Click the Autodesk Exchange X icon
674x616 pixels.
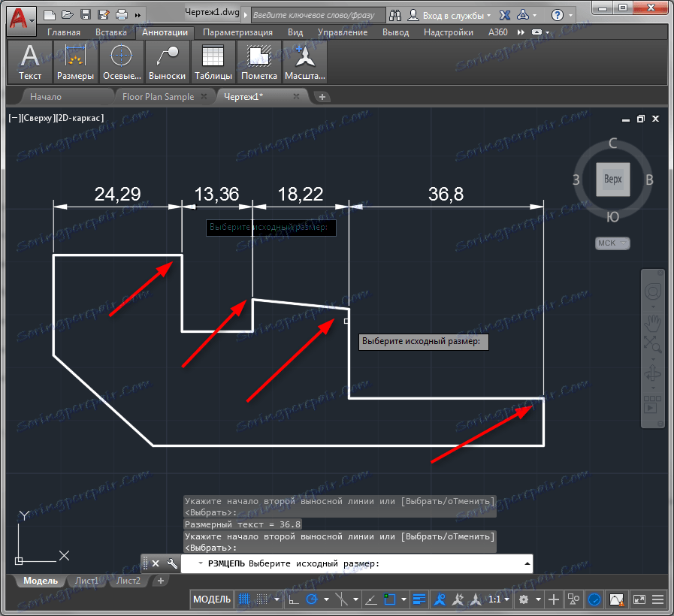tap(505, 16)
